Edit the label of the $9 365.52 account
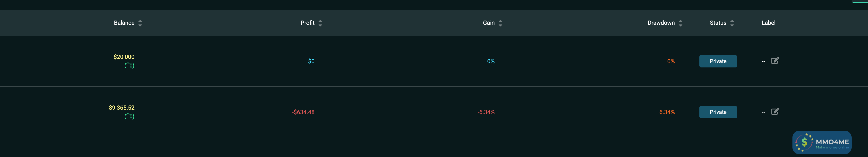 coord(775,111)
